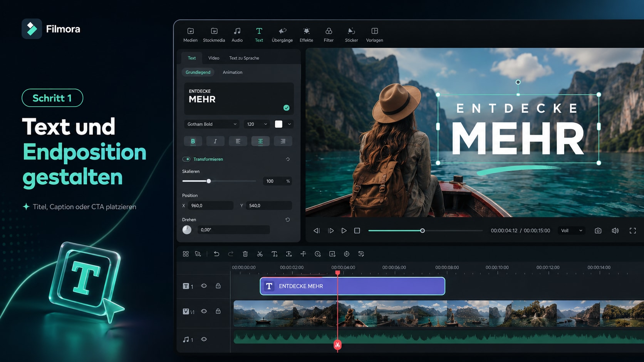Lock the video track V1
This screenshot has width=644, height=362.
coord(218,311)
